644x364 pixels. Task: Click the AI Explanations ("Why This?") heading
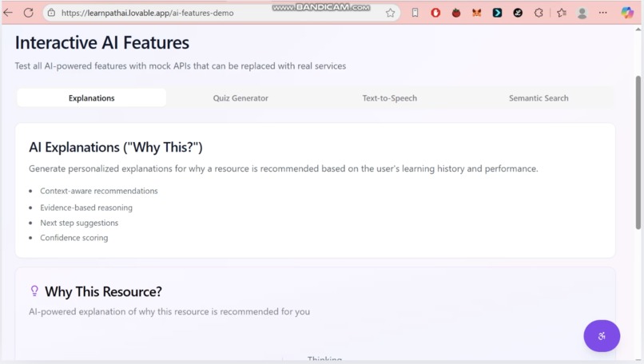[116, 148]
